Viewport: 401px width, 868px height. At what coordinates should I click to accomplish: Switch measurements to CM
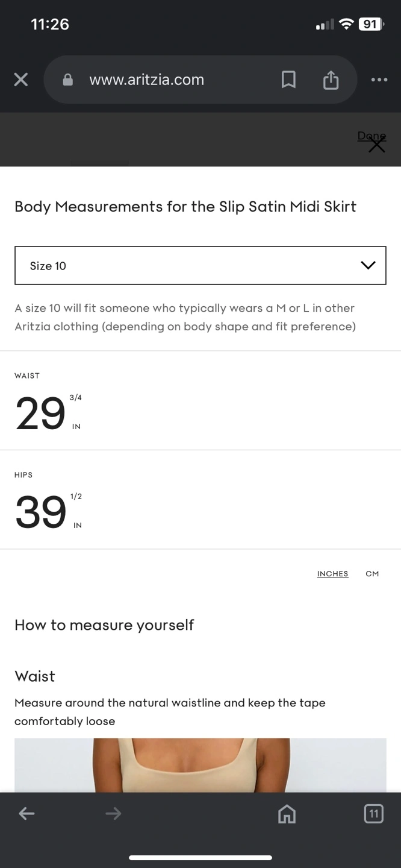tap(372, 574)
